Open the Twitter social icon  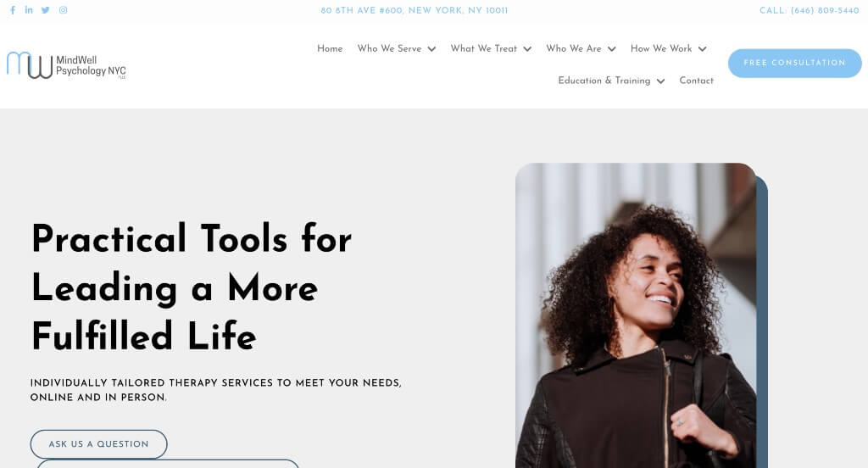(x=46, y=10)
